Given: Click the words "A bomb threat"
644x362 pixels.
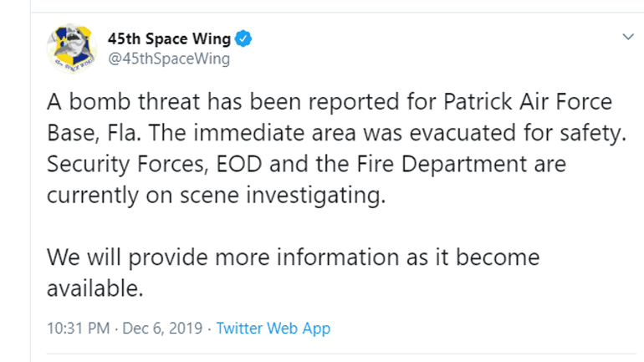Looking at the screenshot, I should 107,103.
